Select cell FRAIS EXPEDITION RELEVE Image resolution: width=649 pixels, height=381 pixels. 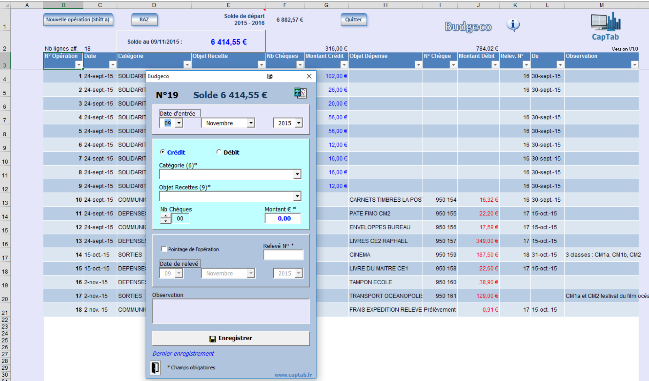[385, 309]
